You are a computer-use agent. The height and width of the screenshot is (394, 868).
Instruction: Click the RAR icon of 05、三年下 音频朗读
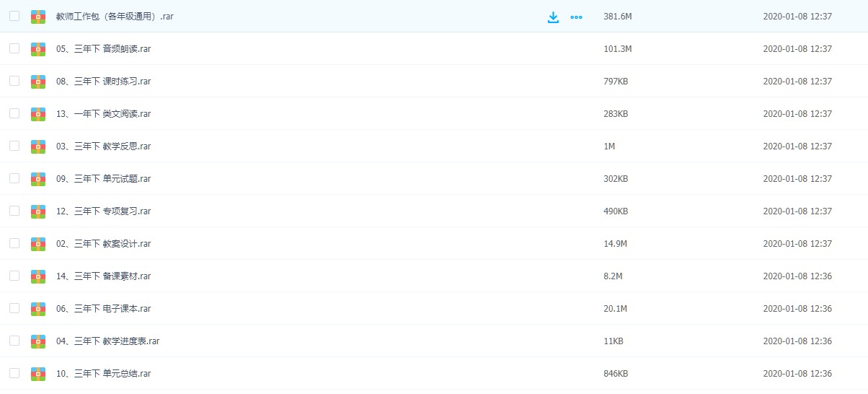[x=38, y=49]
